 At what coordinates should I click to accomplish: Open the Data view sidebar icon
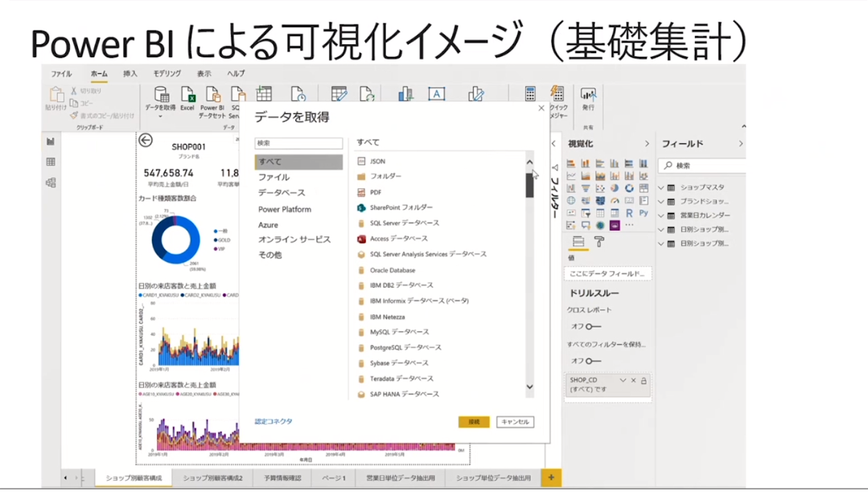pyautogui.click(x=51, y=162)
